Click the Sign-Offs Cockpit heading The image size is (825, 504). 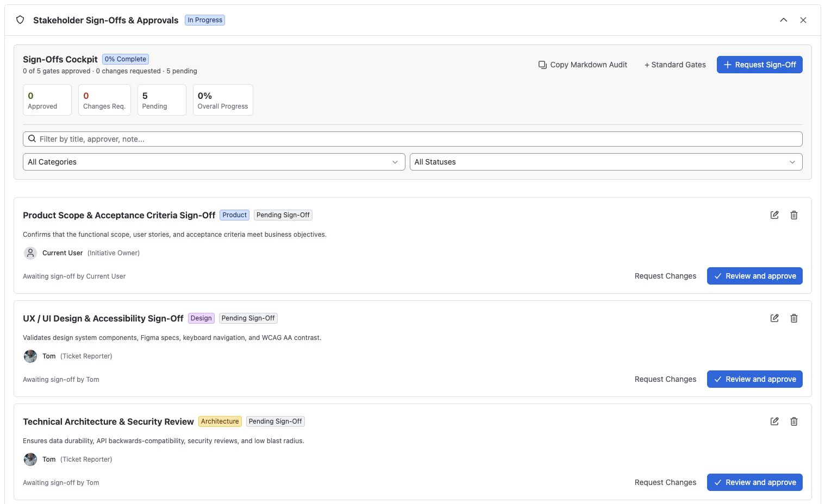(x=60, y=59)
